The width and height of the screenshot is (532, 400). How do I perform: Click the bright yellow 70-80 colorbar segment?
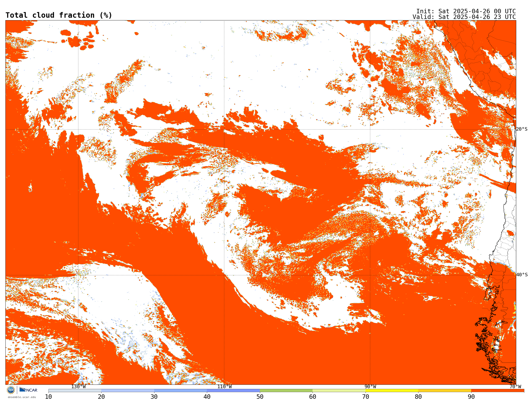[392, 391]
